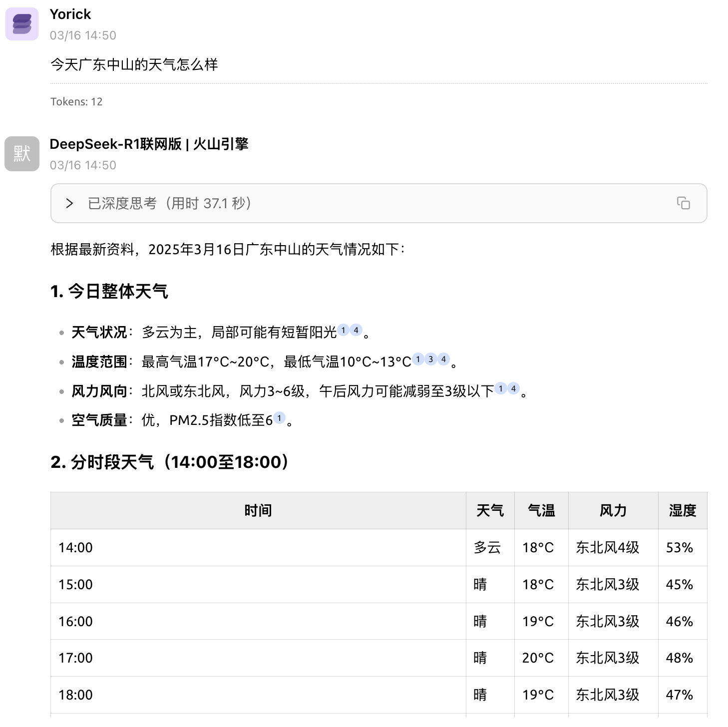728x727 pixels.
Task: Open citation 3 on 温度范围 line
Action: click(431, 359)
